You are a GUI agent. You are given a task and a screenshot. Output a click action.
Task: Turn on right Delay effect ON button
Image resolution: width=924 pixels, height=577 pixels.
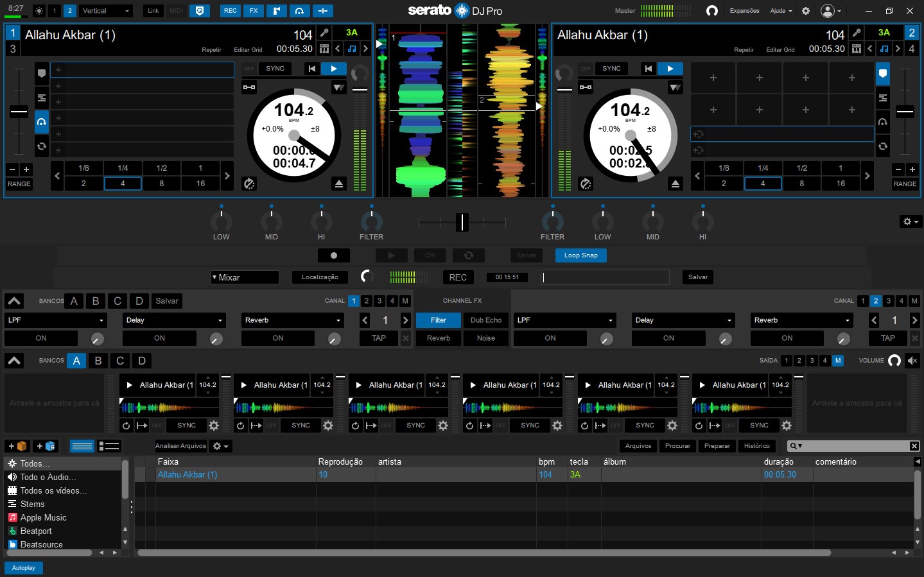coord(668,338)
